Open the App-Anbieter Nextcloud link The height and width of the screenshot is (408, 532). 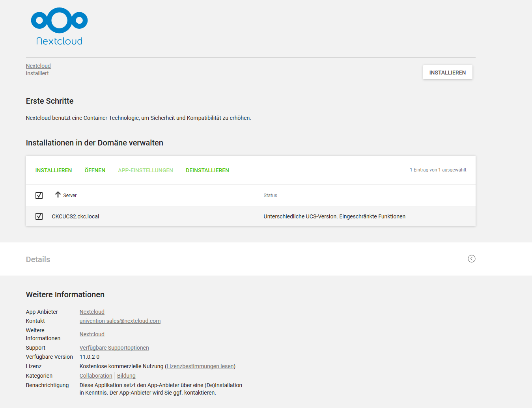coord(92,312)
